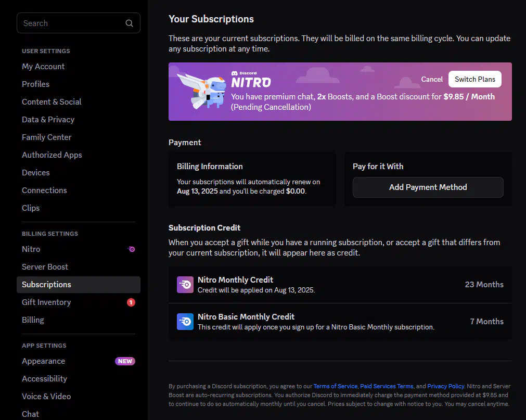Image resolution: width=526 pixels, height=420 pixels.
Task: Open Family Center
Action: [x=79, y=137]
